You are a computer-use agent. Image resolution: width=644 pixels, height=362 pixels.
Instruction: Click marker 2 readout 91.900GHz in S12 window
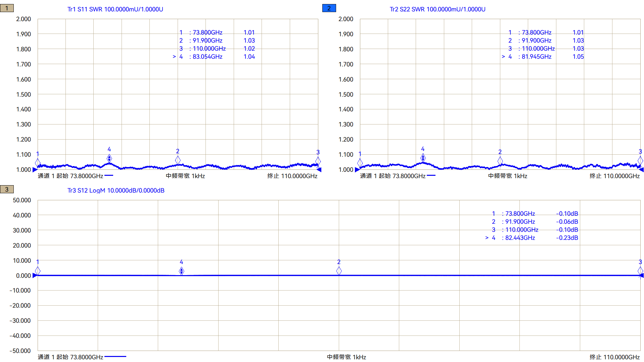click(520, 222)
